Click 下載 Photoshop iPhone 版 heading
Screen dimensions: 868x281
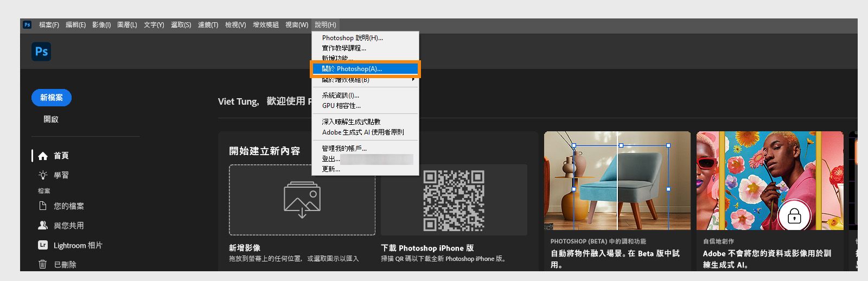pos(427,248)
